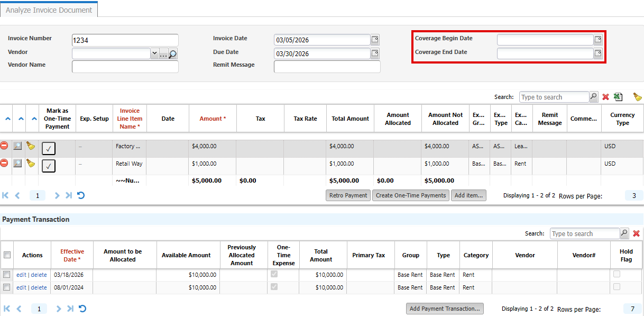
Task: Click invoice grid Rows per Page value 3
Action: [x=634, y=196]
